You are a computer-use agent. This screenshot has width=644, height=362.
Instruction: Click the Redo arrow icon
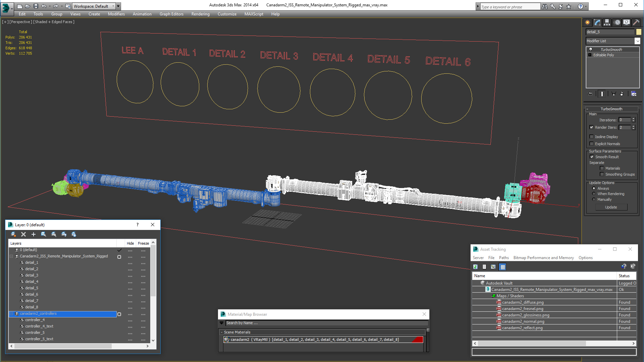[56, 6]
